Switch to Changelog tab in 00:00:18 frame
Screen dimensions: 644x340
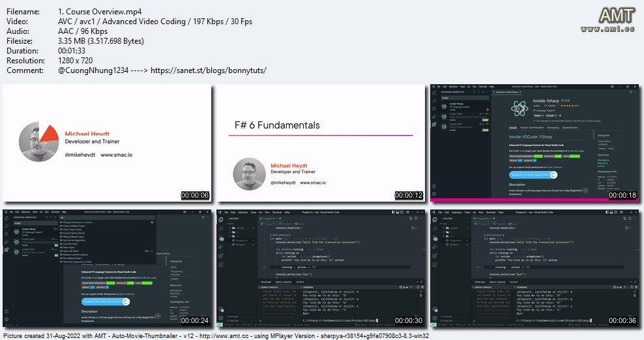pos(553,127)
